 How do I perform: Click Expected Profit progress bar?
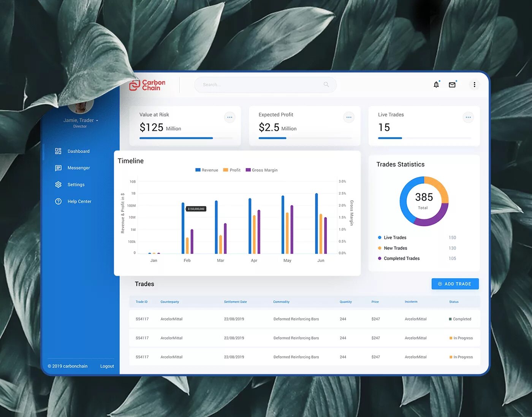[306, 138]
